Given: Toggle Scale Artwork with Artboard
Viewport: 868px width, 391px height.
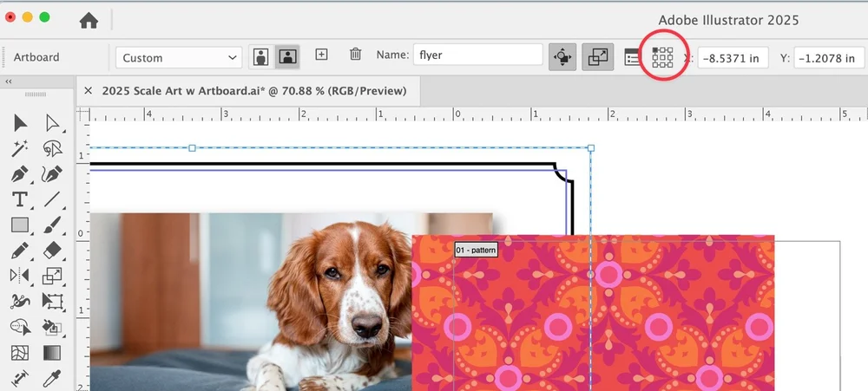Looking at the screenshot, I should pyautogui.click(x=598, y=57).
